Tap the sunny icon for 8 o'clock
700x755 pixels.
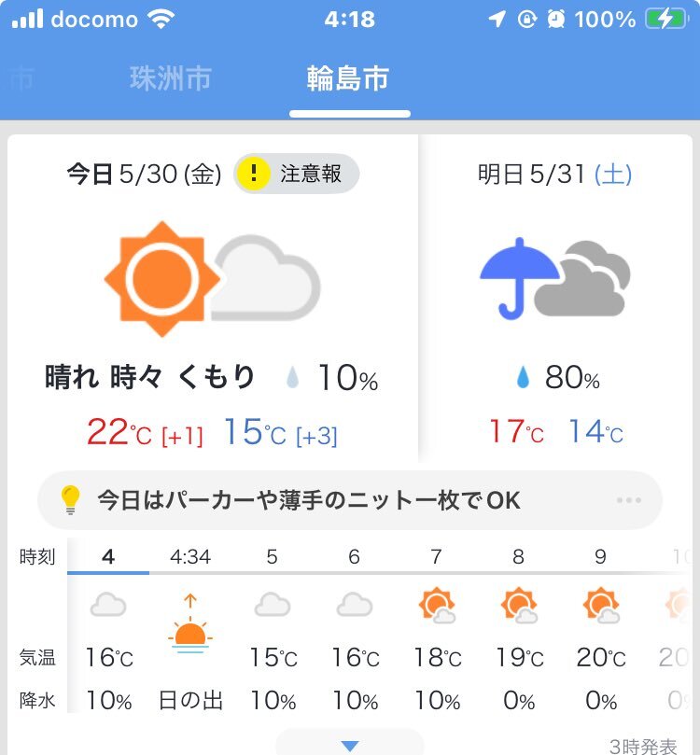click(x=519, y=605)
